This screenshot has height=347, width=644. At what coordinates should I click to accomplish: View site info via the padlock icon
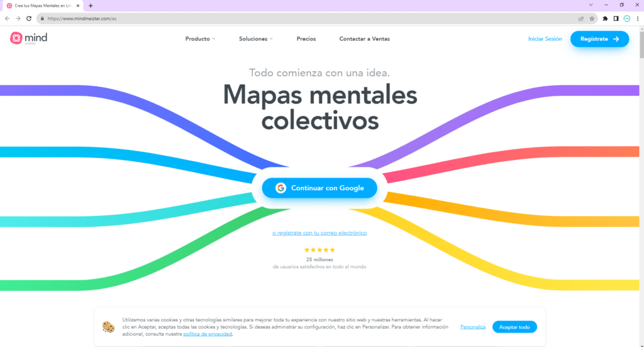[42, 18]
